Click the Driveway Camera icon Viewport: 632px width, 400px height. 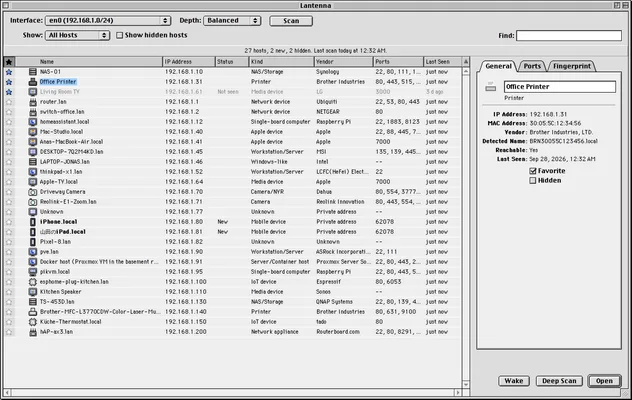coord(33,192)
